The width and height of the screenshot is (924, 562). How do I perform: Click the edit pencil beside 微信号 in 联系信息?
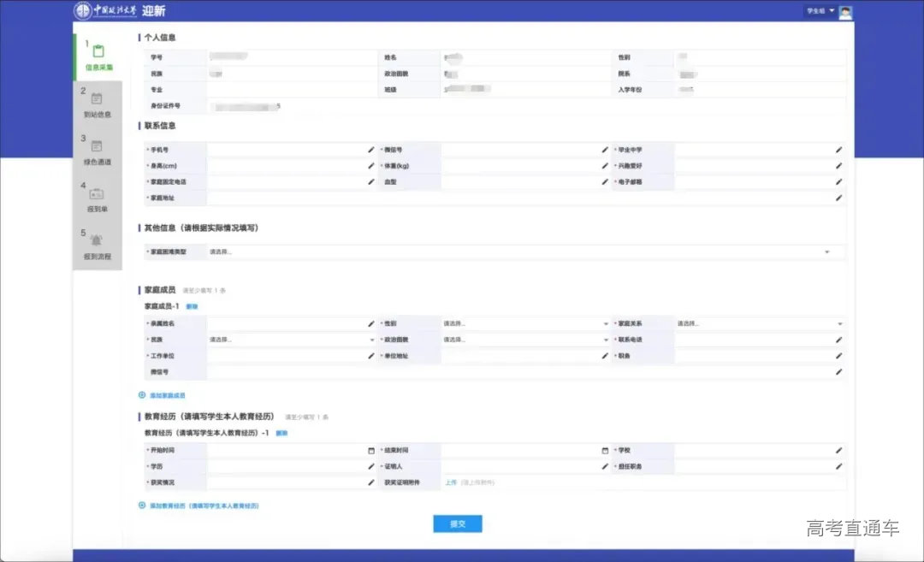605,150
